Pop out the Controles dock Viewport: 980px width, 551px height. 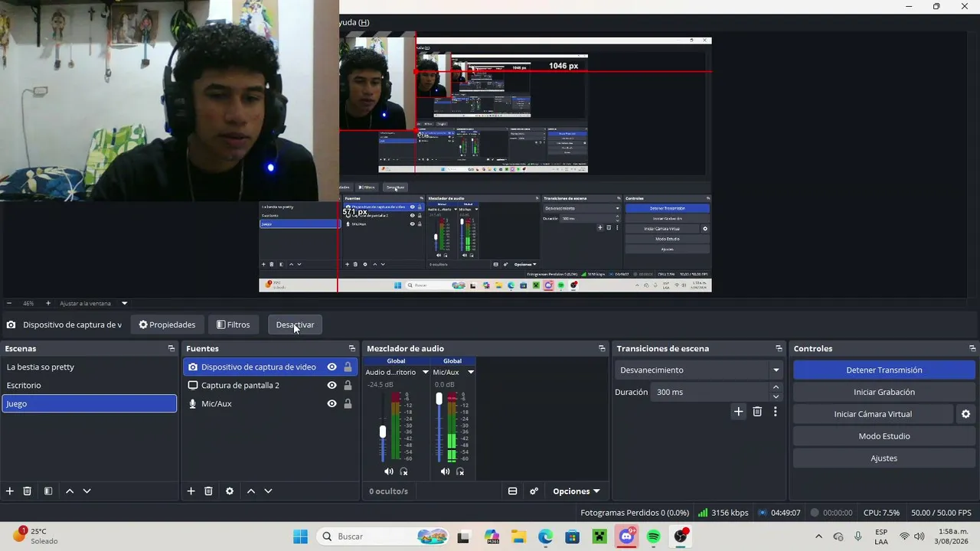click(x=972, y=348)
